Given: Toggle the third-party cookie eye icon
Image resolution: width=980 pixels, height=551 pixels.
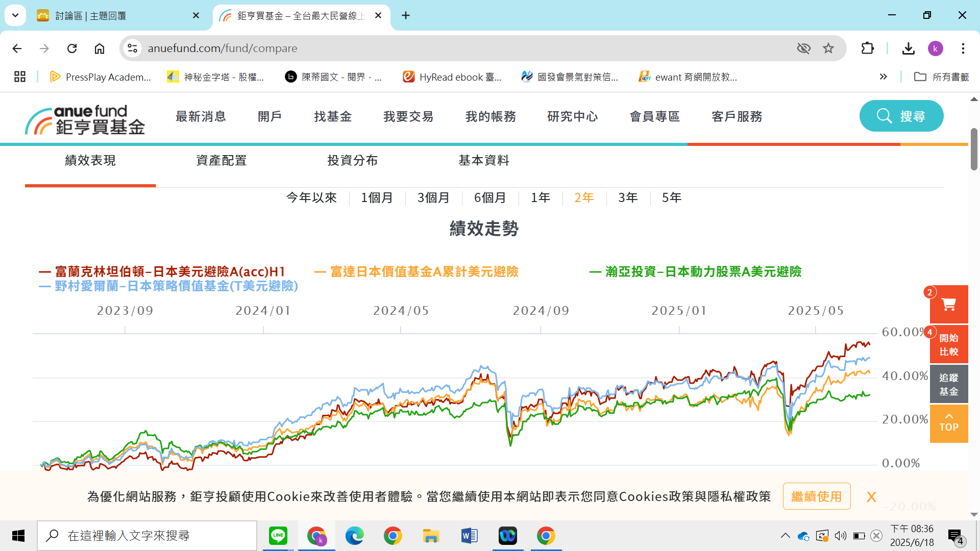Looking at the screenshot, I should point(803,48).
